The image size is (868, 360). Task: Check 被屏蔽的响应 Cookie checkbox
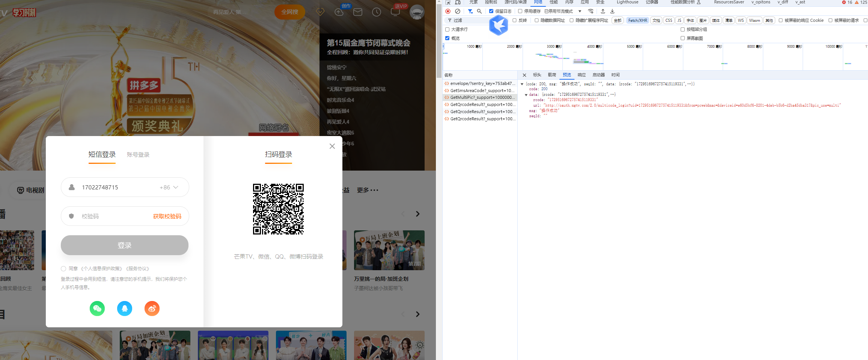[781, 20]
